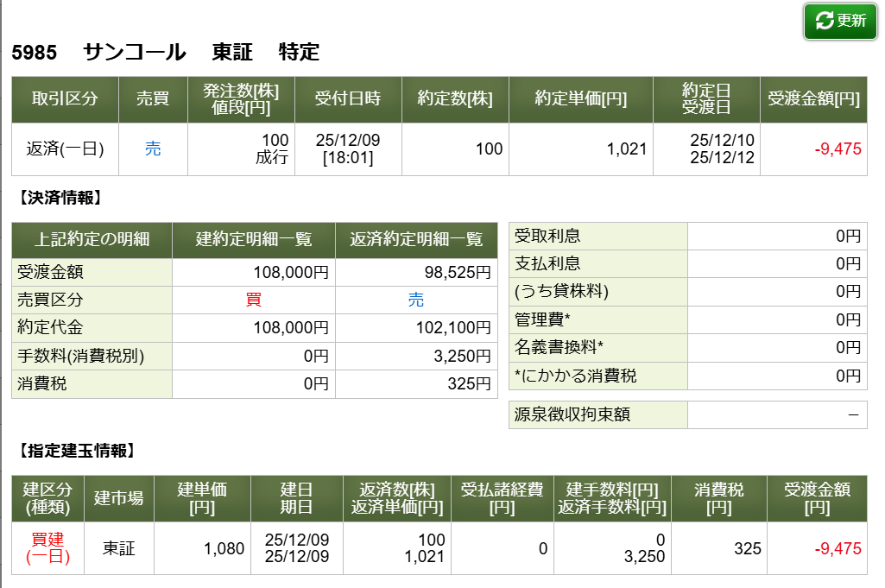Click the 3,250円 commission value in 決済情報
This screenshot has width=885, height=588.
pyautogui.click(x=465, y=356)
